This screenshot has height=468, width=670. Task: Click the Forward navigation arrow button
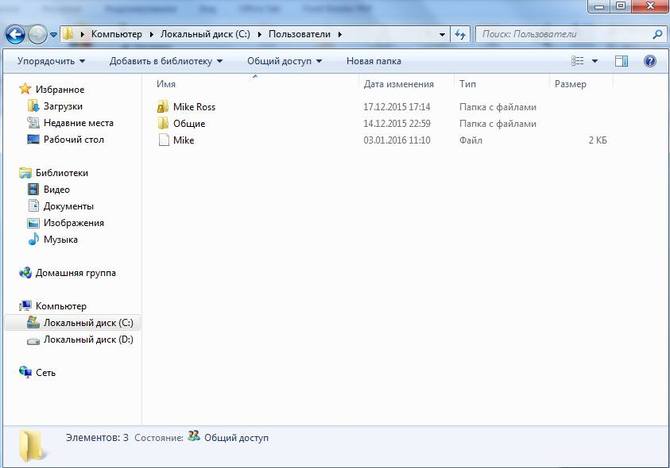click(x=38, y=35)
